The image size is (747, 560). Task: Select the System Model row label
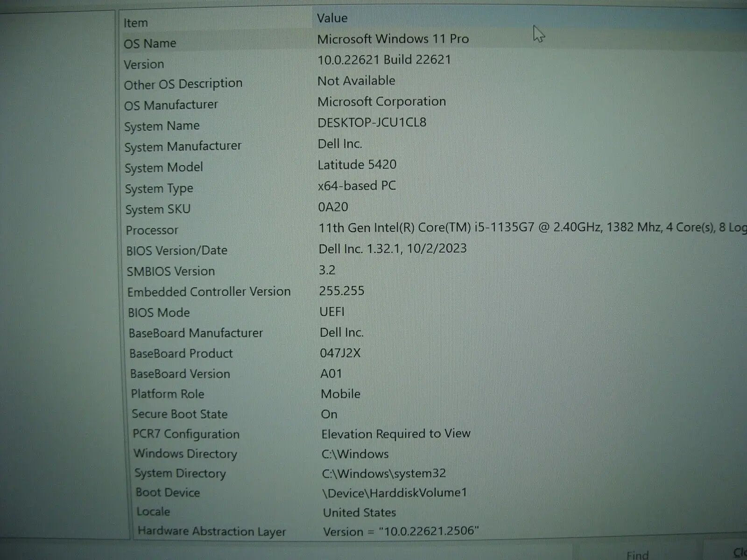[x=163, y=168]
